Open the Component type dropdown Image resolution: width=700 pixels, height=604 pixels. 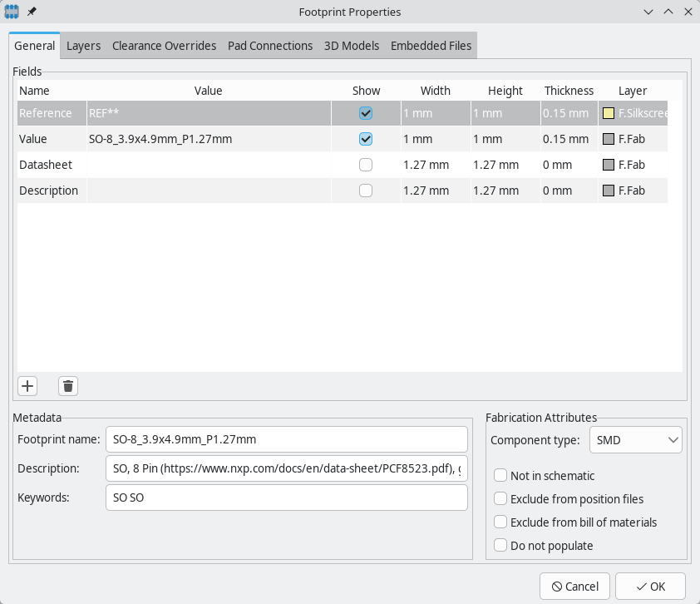click(635, 439)
